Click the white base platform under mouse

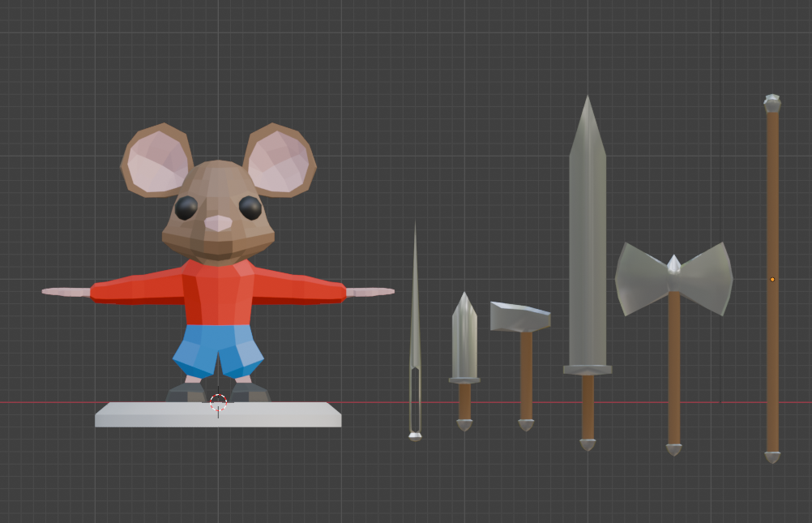tap(218, 416)
